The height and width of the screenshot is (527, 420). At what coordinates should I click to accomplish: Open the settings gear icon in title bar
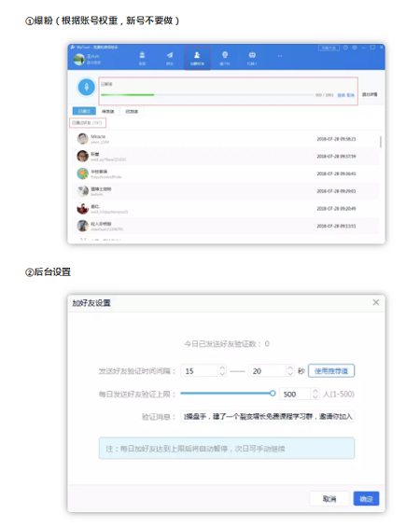click(x=355, y=48)
